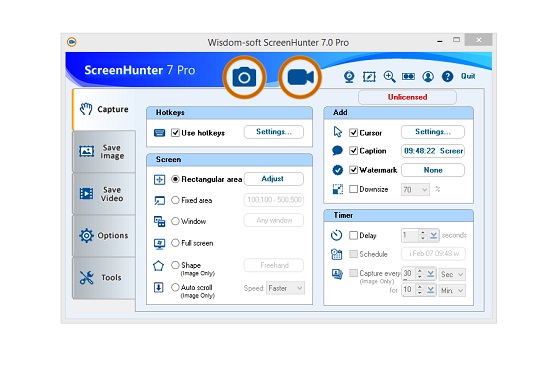Screen dimensions: 550x373
Task: Click the video recording camera icon
Action: (x=300, y=77)
